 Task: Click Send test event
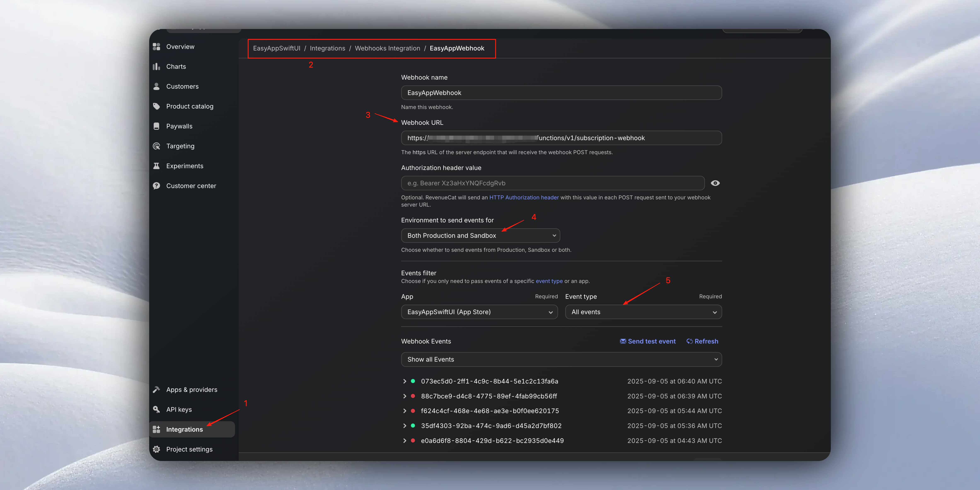pos(647,341)
